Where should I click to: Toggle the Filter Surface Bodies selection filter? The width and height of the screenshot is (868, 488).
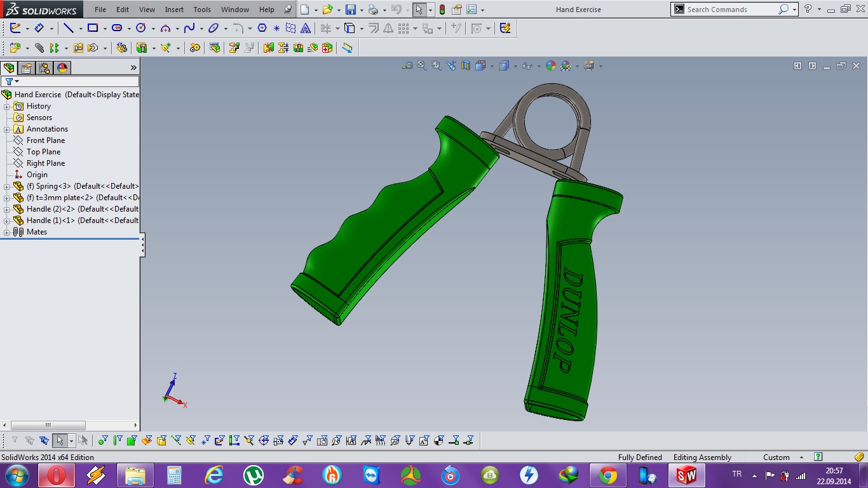147,440
